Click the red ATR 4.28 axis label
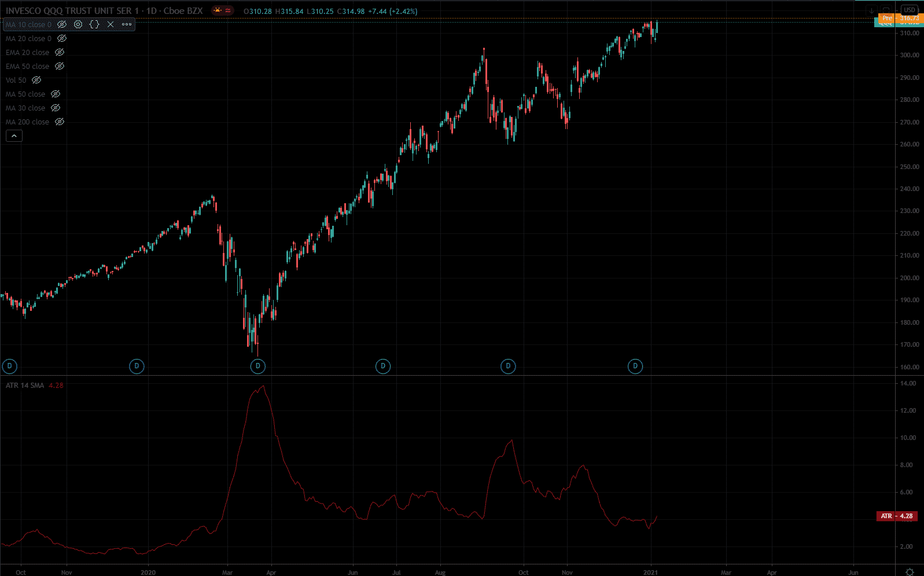This screenshot has height=576, width=924. 897,516
